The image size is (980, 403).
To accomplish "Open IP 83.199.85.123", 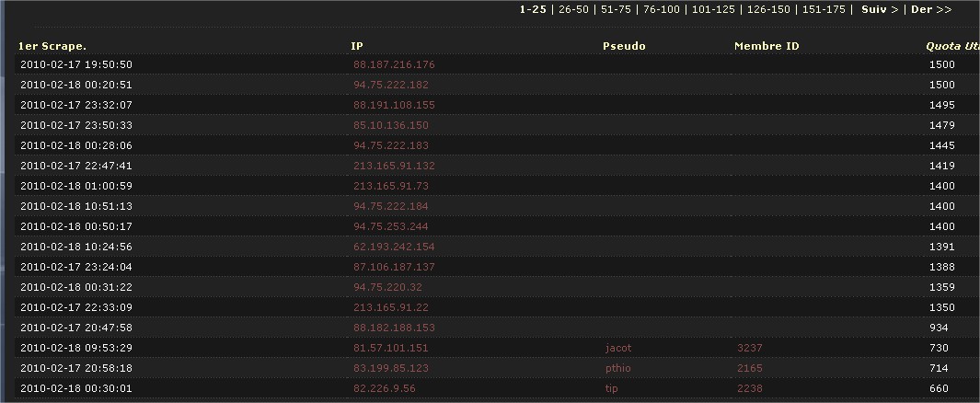I will (x=391, y=368).
